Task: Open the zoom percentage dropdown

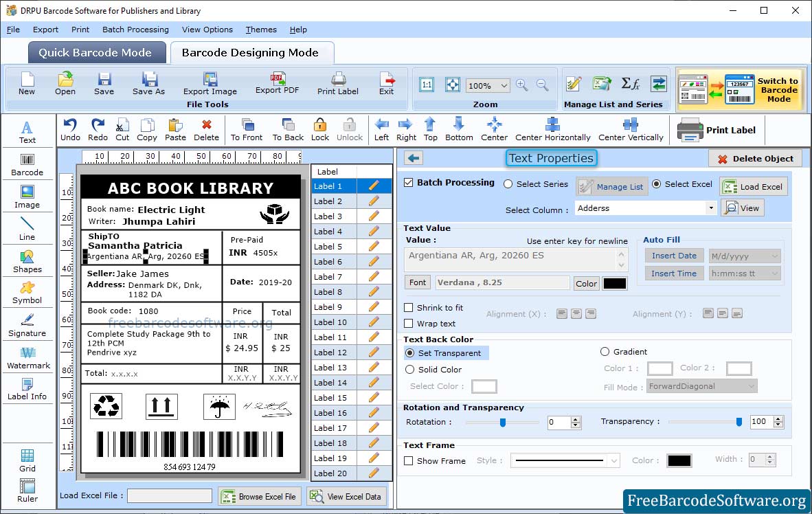Action: point(504,85)
